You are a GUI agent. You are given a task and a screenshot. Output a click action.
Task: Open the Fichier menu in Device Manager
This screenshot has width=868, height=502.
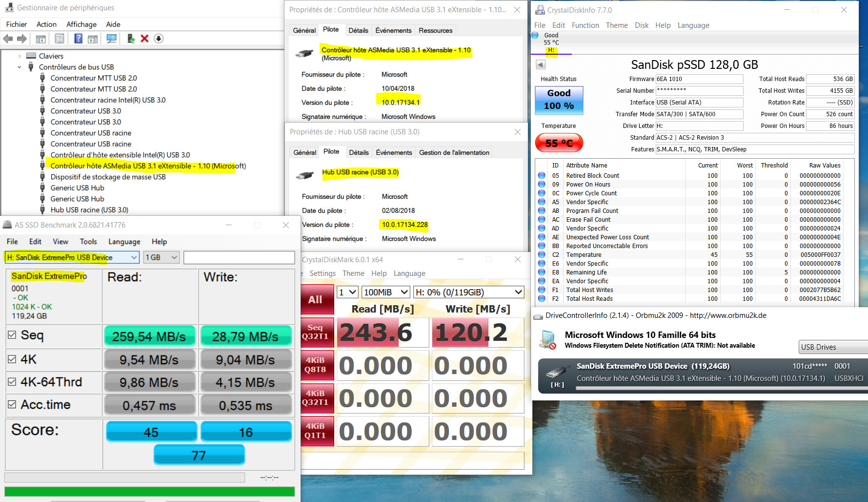point(17,24)
